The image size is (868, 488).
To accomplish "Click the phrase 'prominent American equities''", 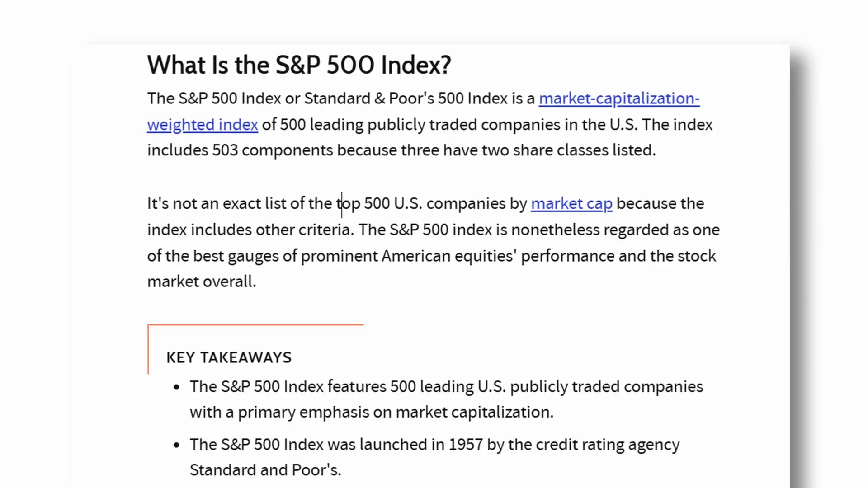I will click(x=409, y=256).
